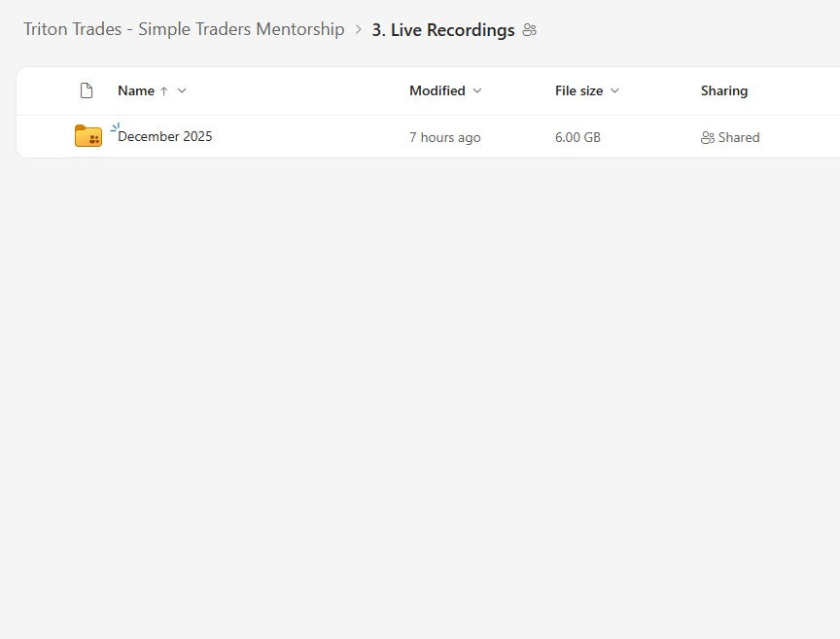Open the Modified column dropdown
840x639 pixels.
click(x=475, y=90)
